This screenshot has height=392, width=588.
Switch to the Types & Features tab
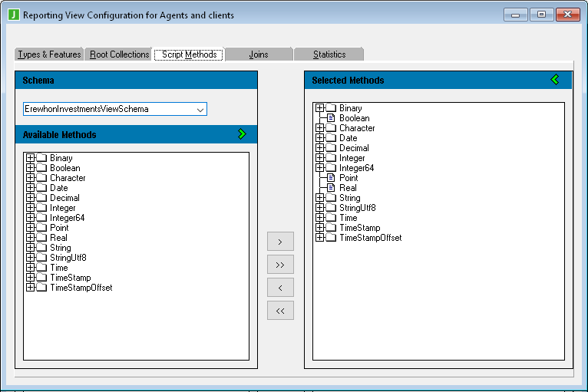(49, 54)
